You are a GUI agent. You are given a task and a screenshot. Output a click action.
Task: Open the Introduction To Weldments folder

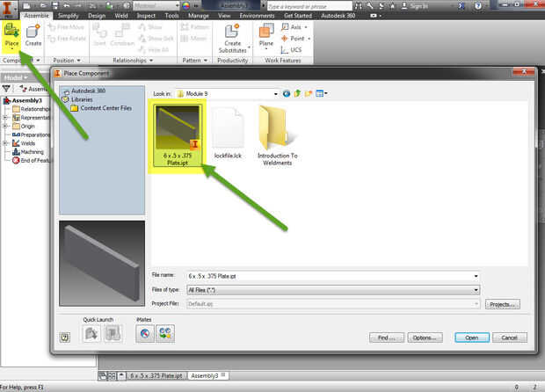tap(277, 136)
